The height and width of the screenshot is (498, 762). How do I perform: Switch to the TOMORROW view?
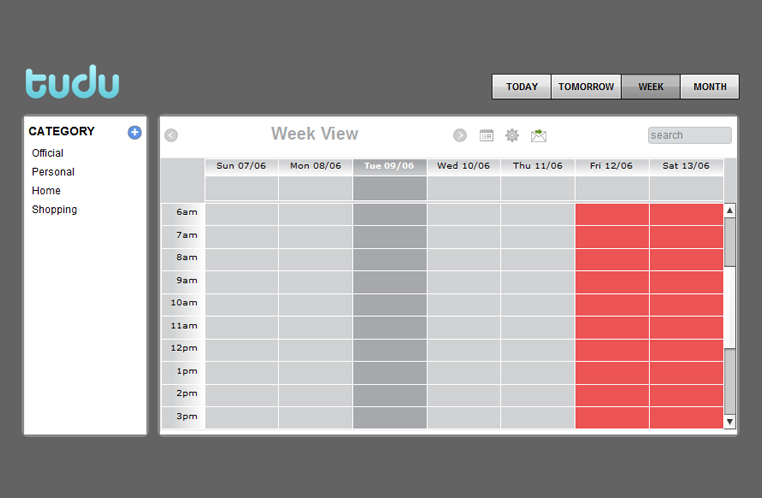pyautogui.click(x=586, y=87)
